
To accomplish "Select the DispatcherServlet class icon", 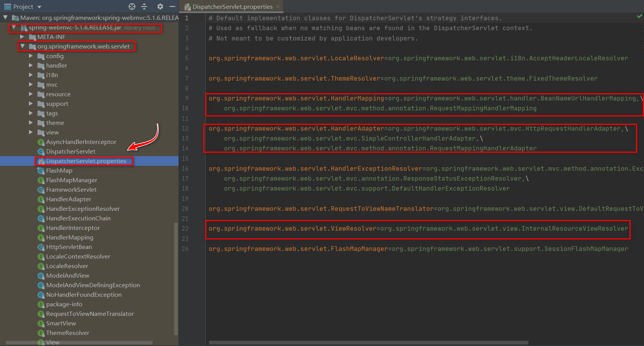I will coord(41,152).
